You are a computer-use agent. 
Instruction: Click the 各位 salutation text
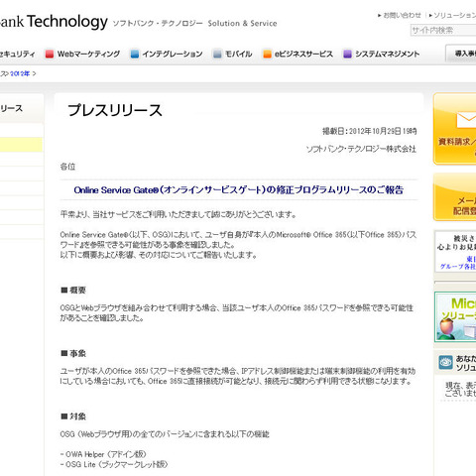point(67,167)
